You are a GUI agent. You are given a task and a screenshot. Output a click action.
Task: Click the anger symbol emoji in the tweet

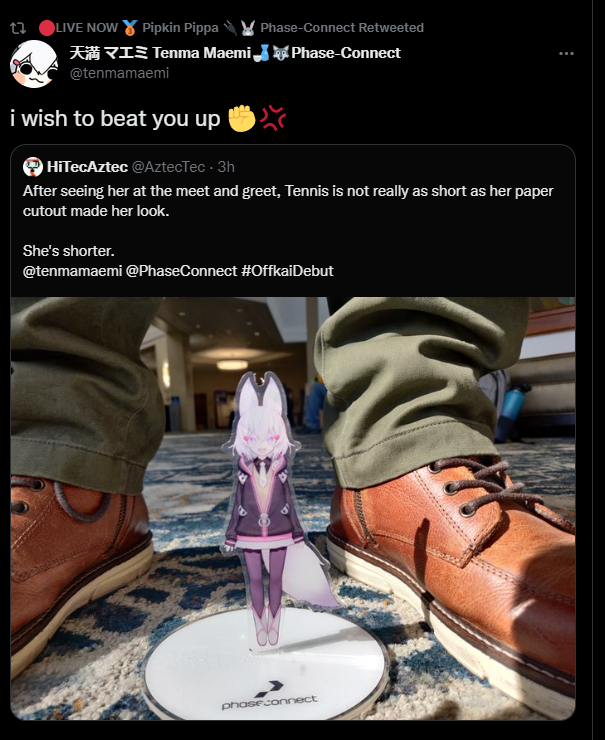[273, 118]
